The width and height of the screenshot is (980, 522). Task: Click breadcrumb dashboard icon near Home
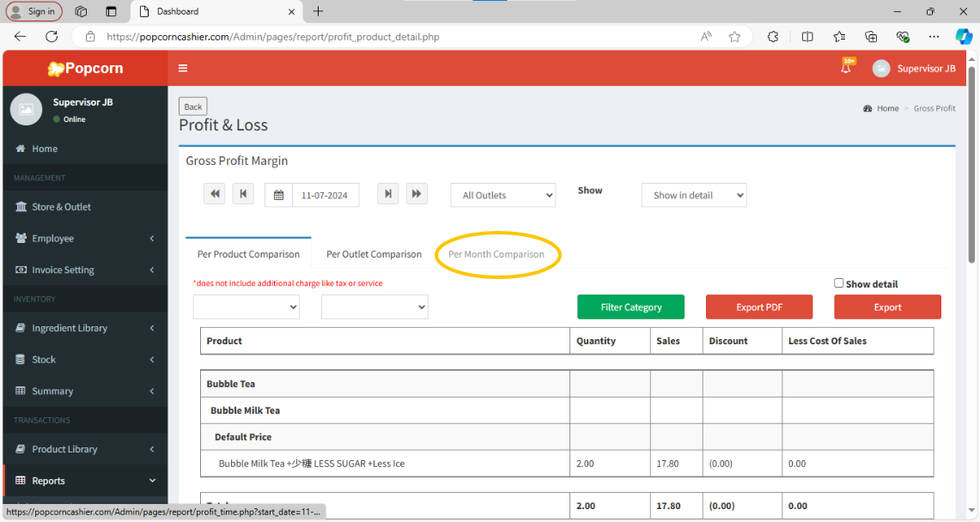click(867, 109)
